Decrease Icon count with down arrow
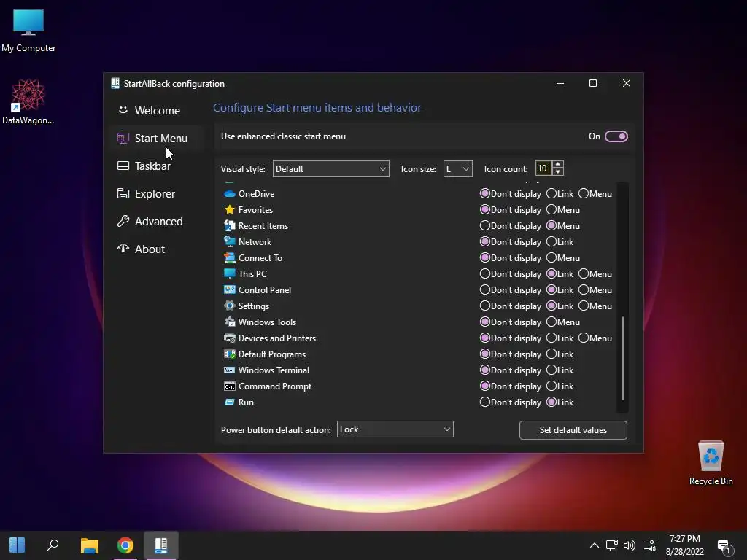The height and width of the screenshot is (560, 747). (x=557, y=172)
